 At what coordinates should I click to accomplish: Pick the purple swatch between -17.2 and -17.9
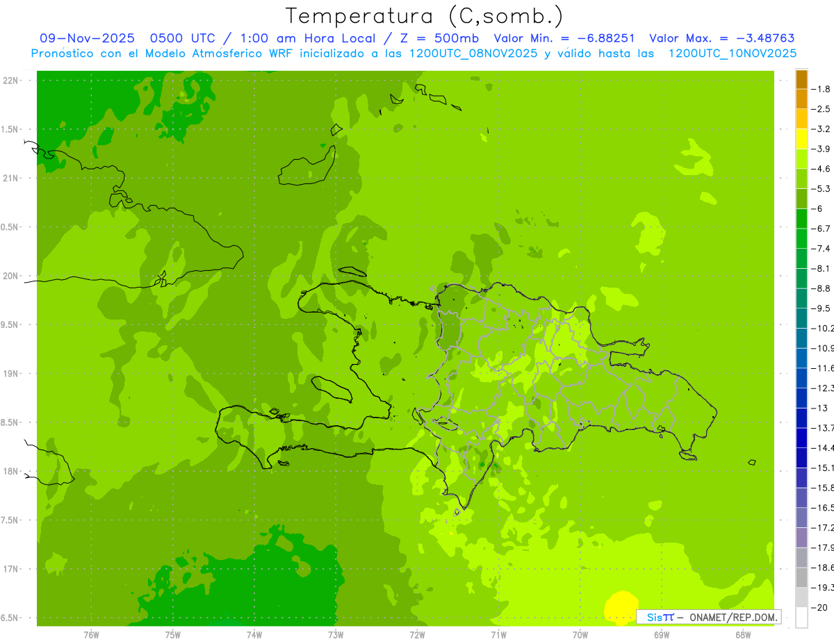pos(801,537)
